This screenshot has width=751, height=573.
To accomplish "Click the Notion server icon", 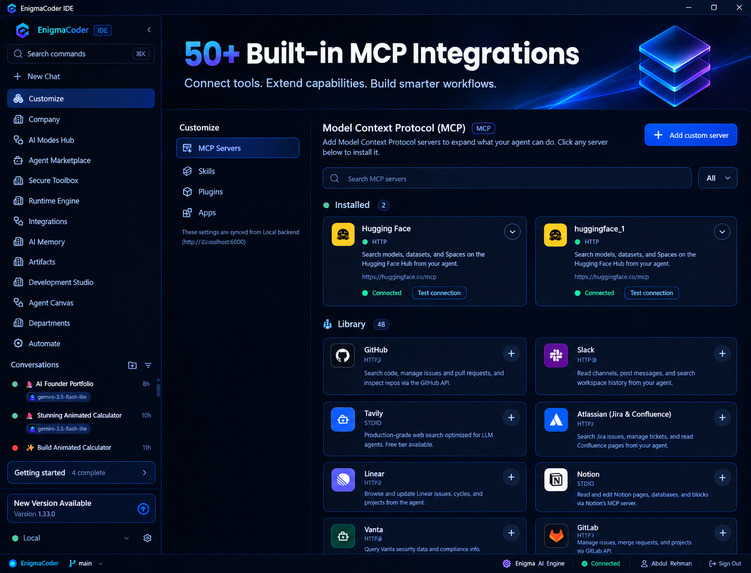I will click(x=556, y=480).
